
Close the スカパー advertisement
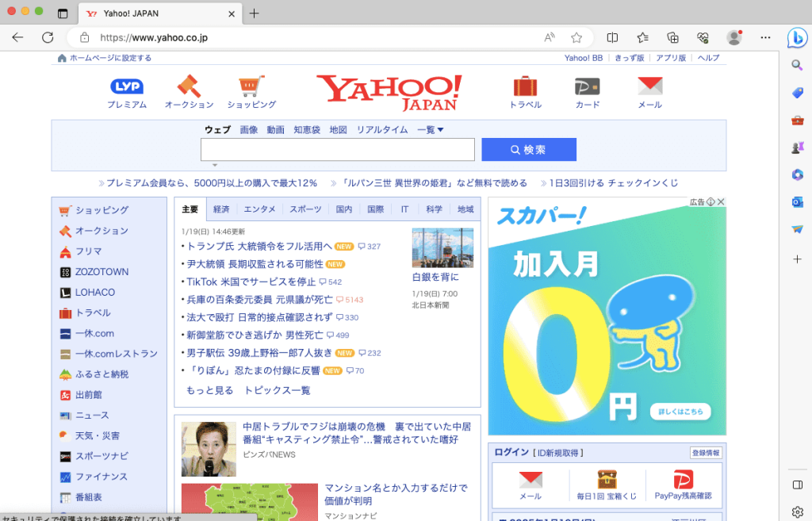coord(721,201)
